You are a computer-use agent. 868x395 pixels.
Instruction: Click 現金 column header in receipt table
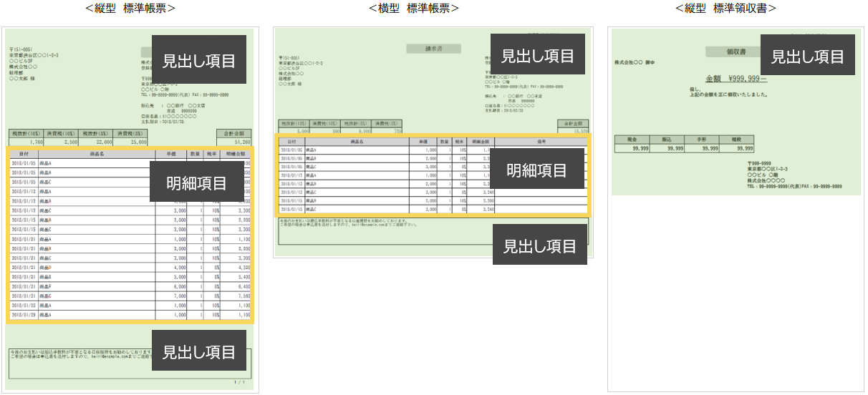(631, 140)
